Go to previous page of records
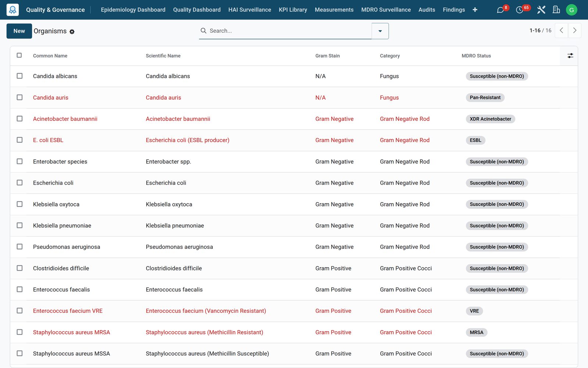 [x=561, y=31]
